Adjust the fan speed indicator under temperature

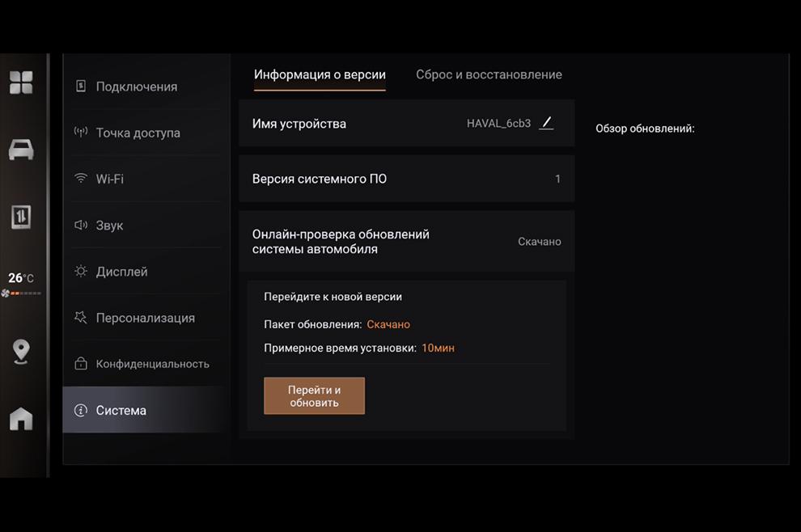tap(21, 293)
